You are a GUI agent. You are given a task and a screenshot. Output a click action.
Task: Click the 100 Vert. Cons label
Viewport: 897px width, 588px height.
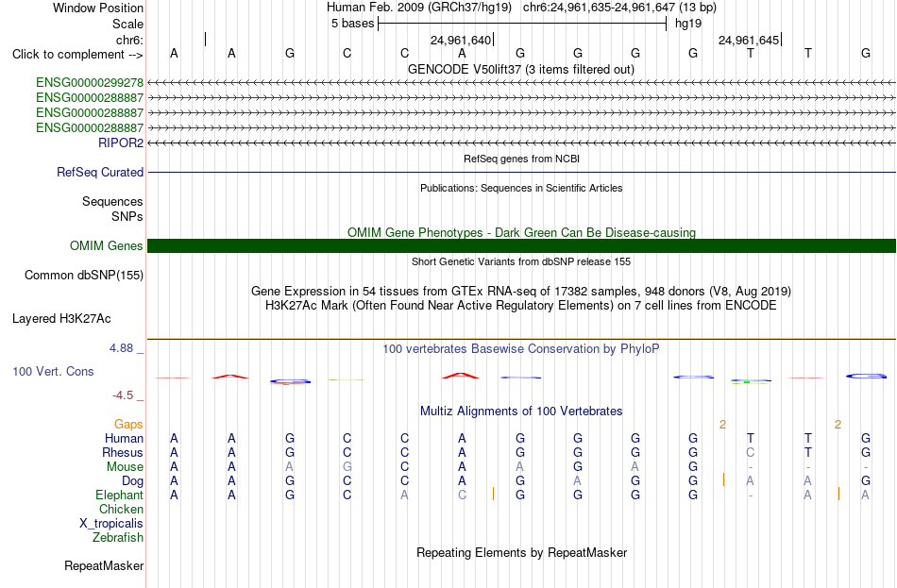pyautogui.click(x=53, y=372)
